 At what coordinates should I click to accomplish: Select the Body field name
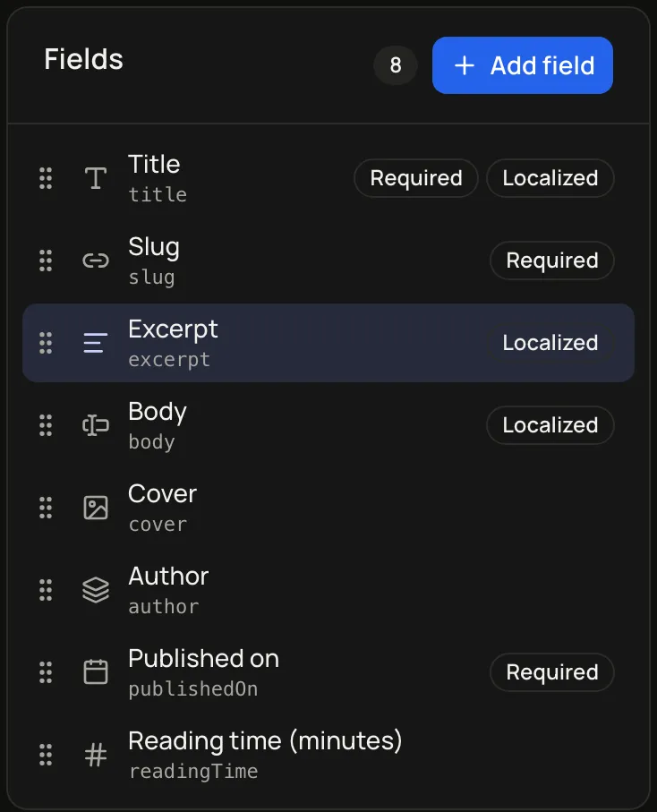coord(158,412)
